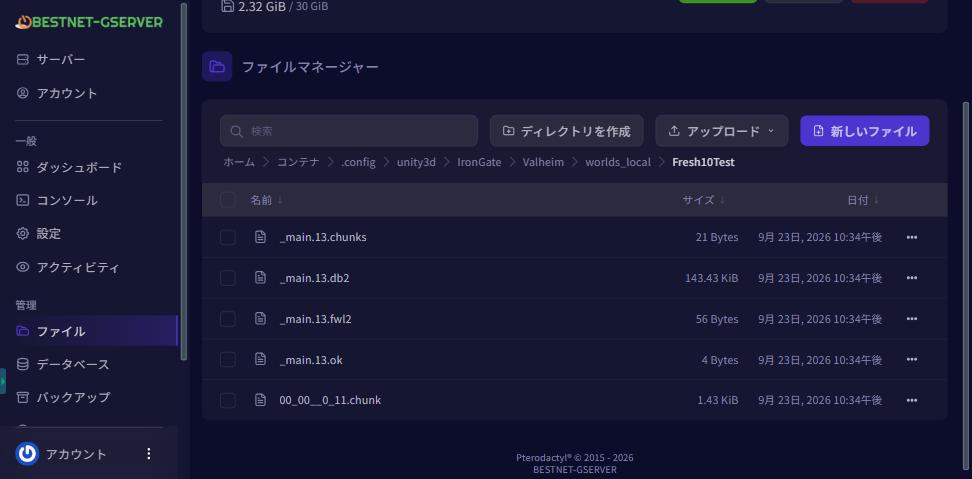Check the box for _main.13.db2

(228, 278)
